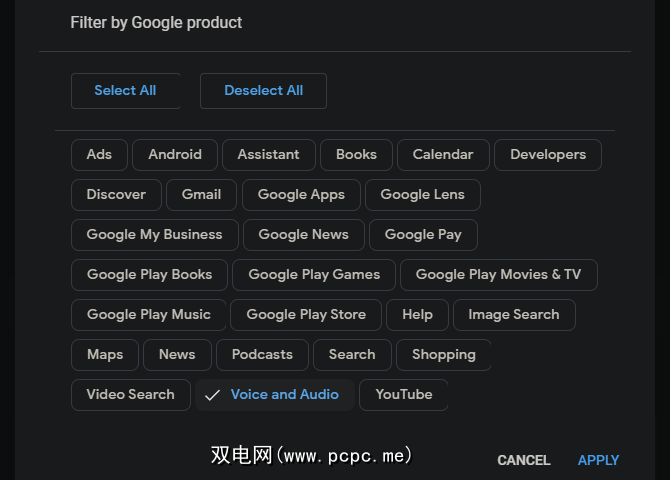Image resolution: width=670 pixels, height=480 pixels.
Task: Toggle the Video Search chip
Action: coord(130,395)
